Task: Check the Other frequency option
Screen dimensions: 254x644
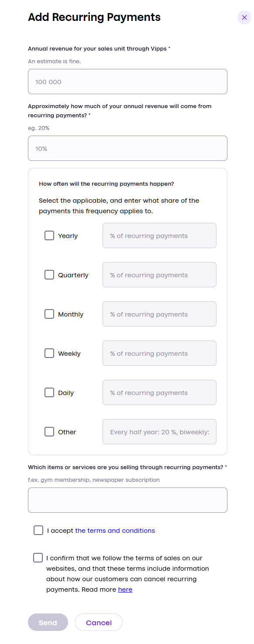Action: [x=49, y=431]
